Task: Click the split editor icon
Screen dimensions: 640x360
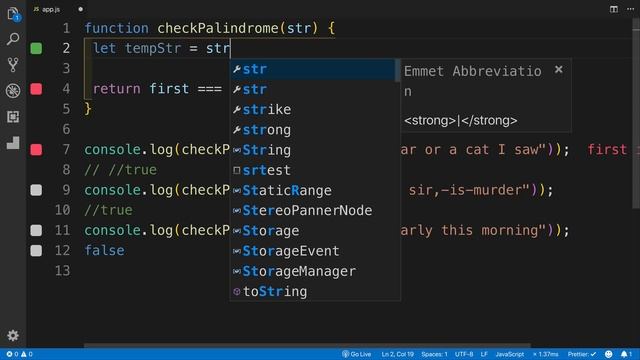Action: pos(613,9)
